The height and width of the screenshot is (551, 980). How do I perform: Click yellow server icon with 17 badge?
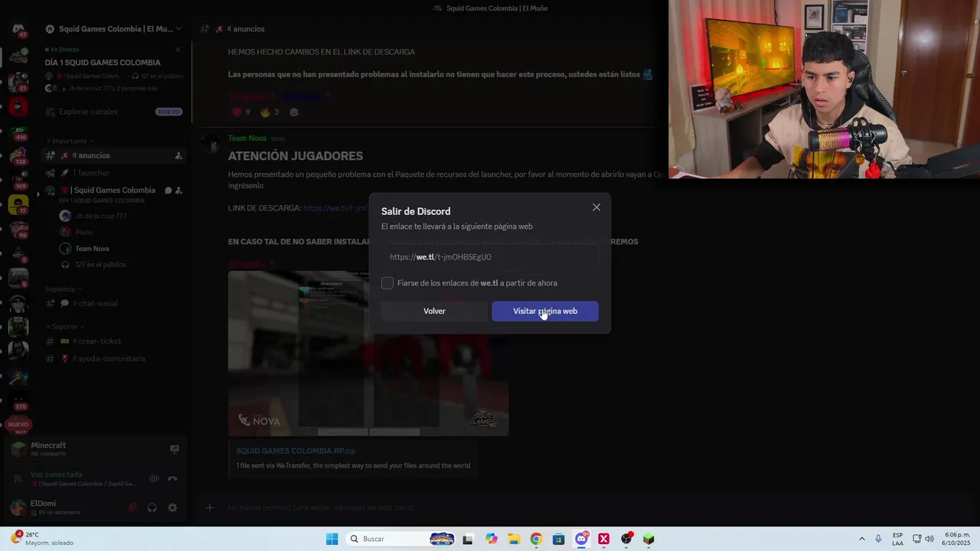pyautogui.click(x=18, y=204)
